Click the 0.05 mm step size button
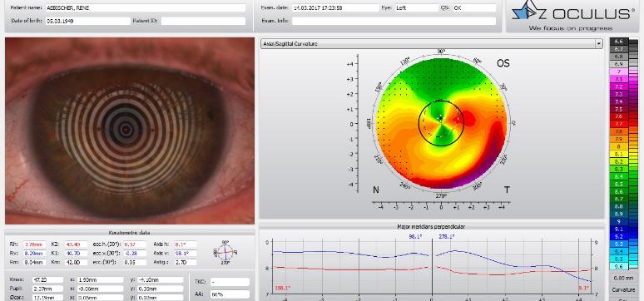Viewport: 644px width, 301px height. tap(623, 279)
